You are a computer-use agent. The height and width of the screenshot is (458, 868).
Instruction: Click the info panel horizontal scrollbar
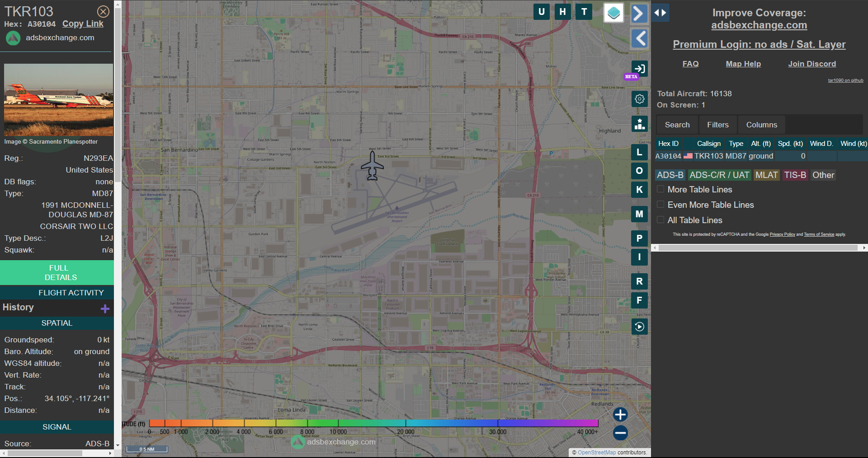pos(45,453)
